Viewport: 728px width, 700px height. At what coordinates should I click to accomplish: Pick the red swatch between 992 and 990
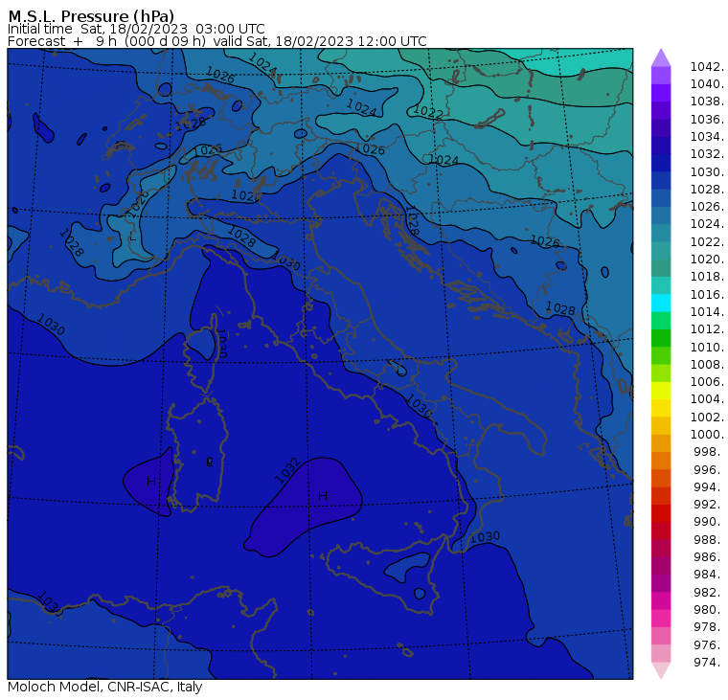tap(661, 513)
